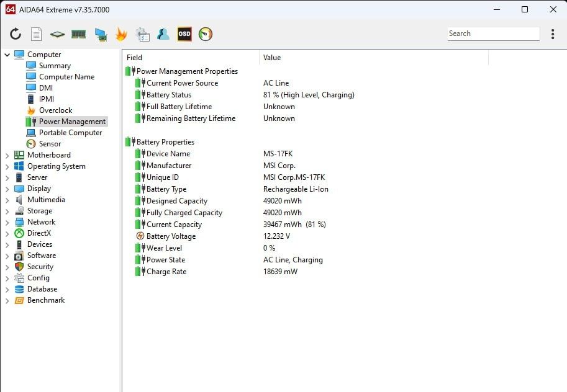Click the memory module toolbar icon
The width and height of the screenshot is (567, 392).
pos(78,34)
